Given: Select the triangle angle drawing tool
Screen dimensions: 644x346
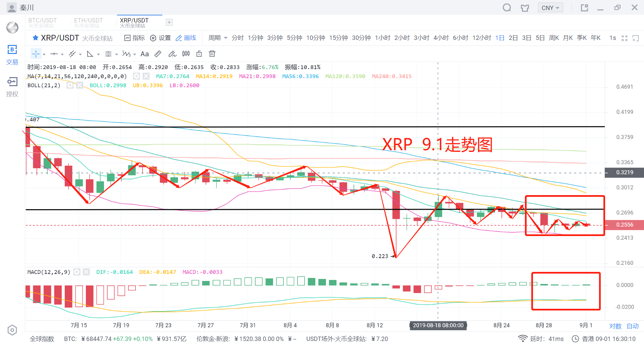Looking at the screenshot, I should (x=90, y=54).
